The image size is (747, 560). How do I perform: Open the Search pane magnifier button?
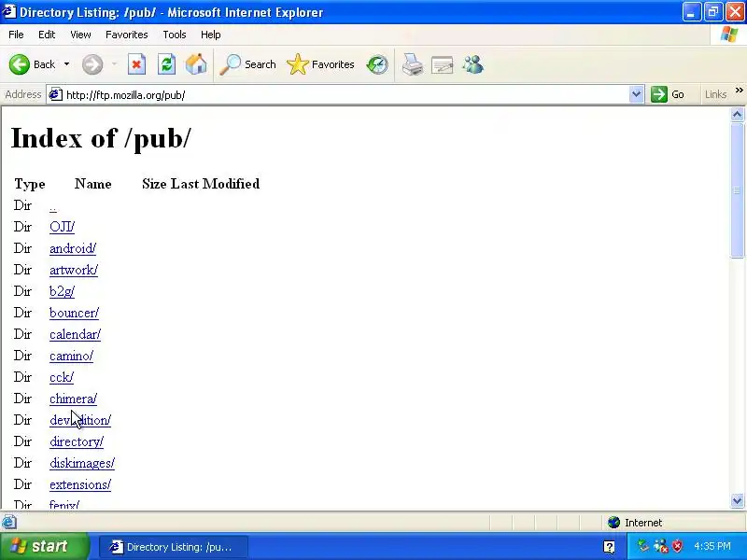pos(247,64)
